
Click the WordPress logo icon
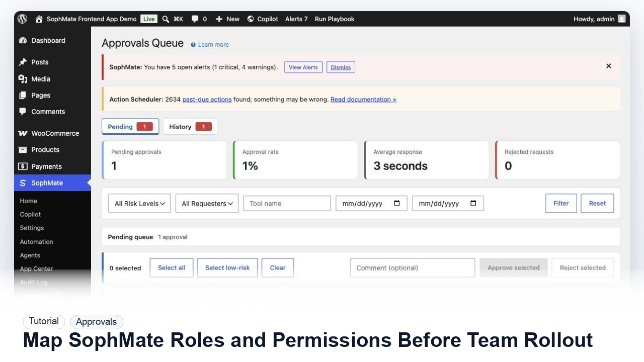(22, 19)
